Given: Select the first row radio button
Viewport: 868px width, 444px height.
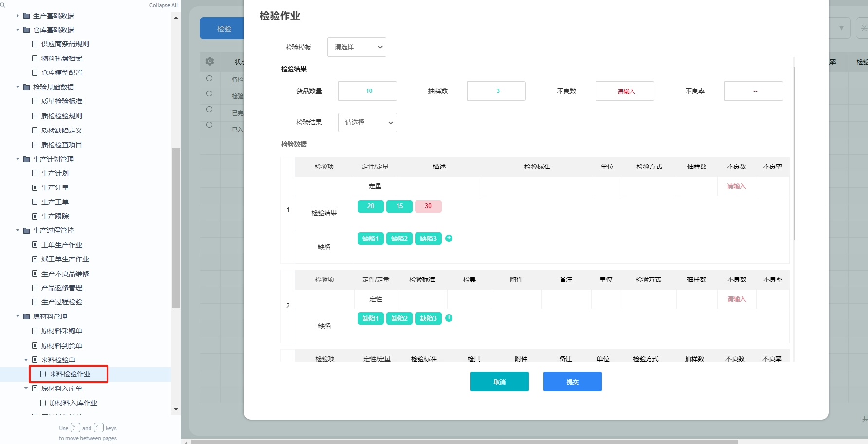Looking at the screenshot, I should [209, 78].
